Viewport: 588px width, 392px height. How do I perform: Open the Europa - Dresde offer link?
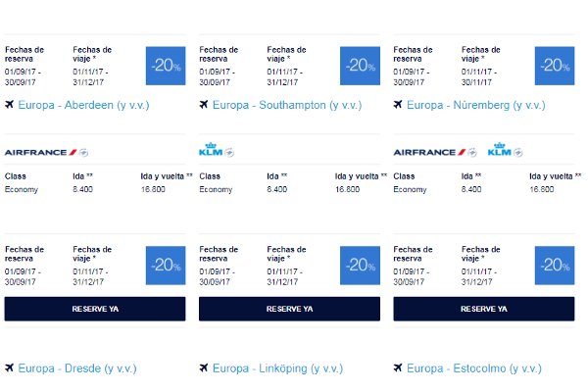pyautogui.click(x=77, y=368)
